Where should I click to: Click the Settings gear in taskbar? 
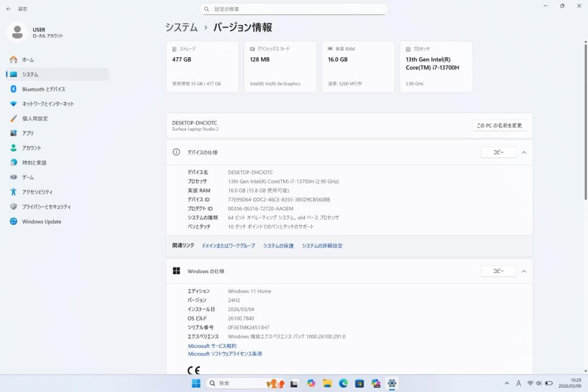(392, 383)
